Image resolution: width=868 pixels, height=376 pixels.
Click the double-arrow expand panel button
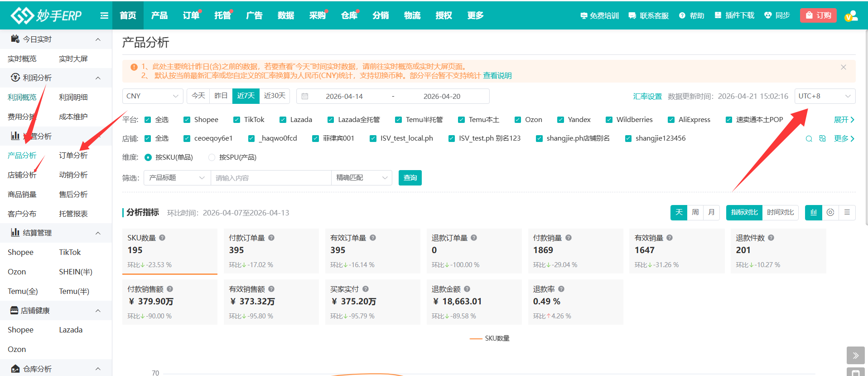855,356
